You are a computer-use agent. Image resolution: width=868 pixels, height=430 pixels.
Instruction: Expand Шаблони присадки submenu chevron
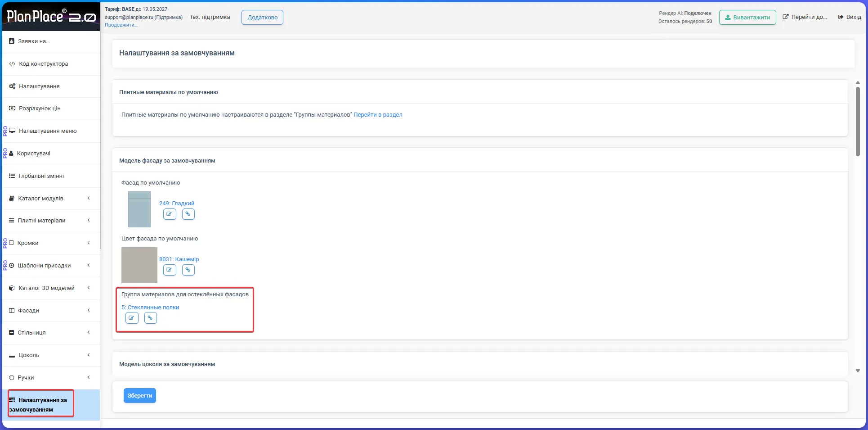pos(89,265)
